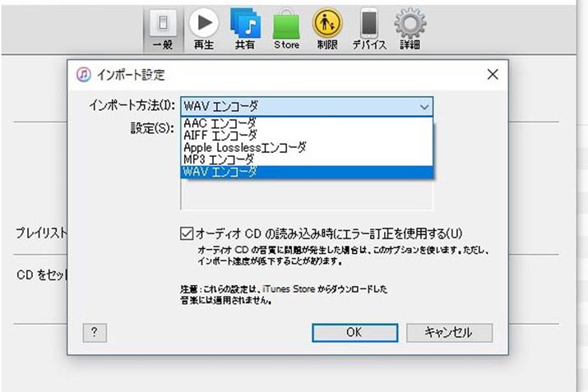Viewport: 588px width, 392px height.
Task: Choose MP3 エンコーダ from the list
Action: click(x=307, y=159)
